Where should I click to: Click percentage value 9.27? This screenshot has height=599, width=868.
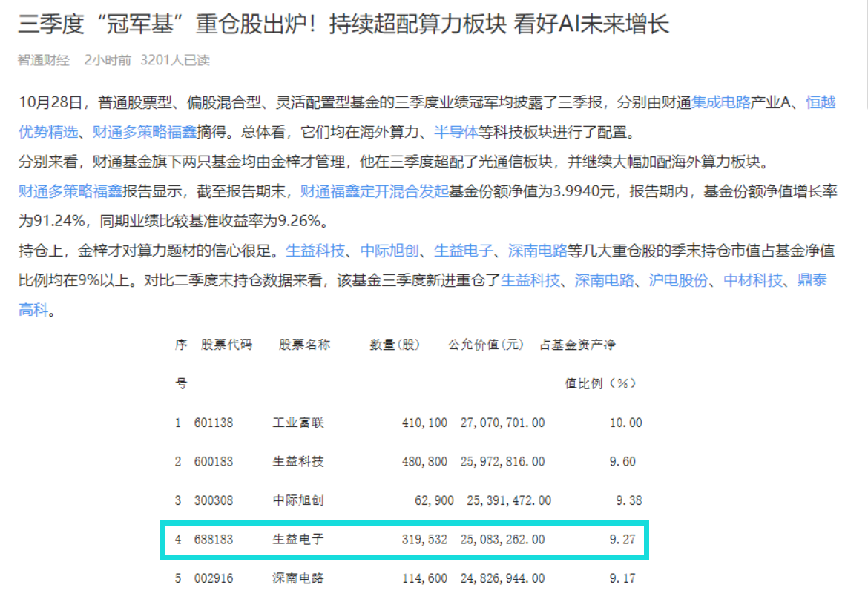point(622,539)
